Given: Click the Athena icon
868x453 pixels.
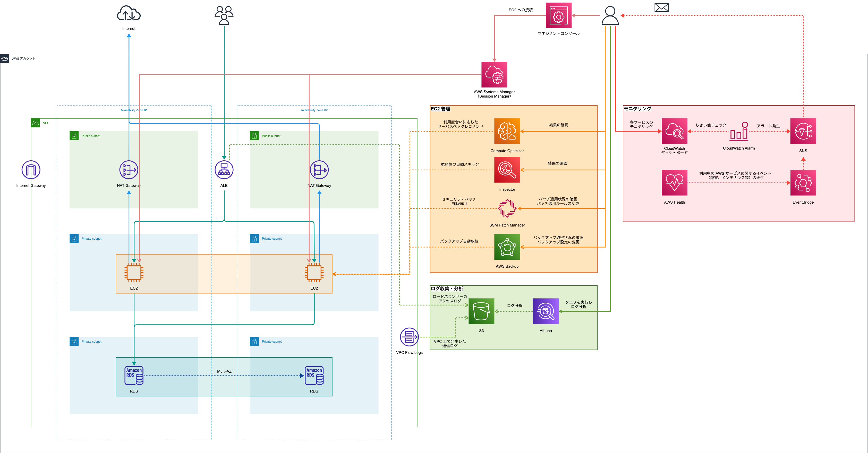Looking at the screenshot, I should click(x=546, y=311).
